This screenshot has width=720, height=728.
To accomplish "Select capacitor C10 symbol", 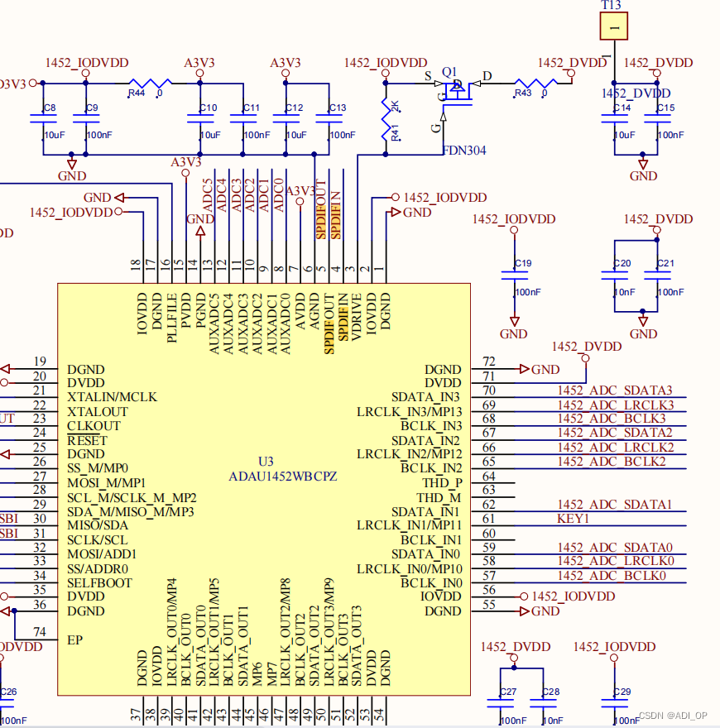I will click(x=200, y=118).
